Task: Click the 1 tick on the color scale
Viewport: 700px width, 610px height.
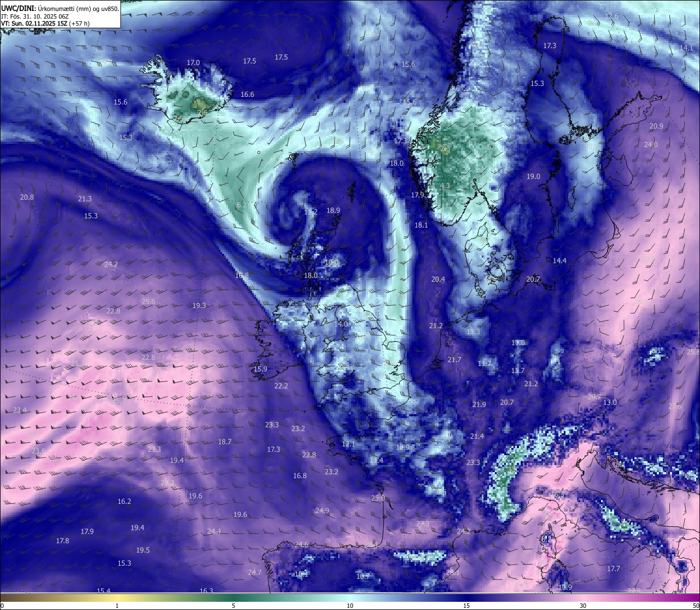Action: click(117, 606)
